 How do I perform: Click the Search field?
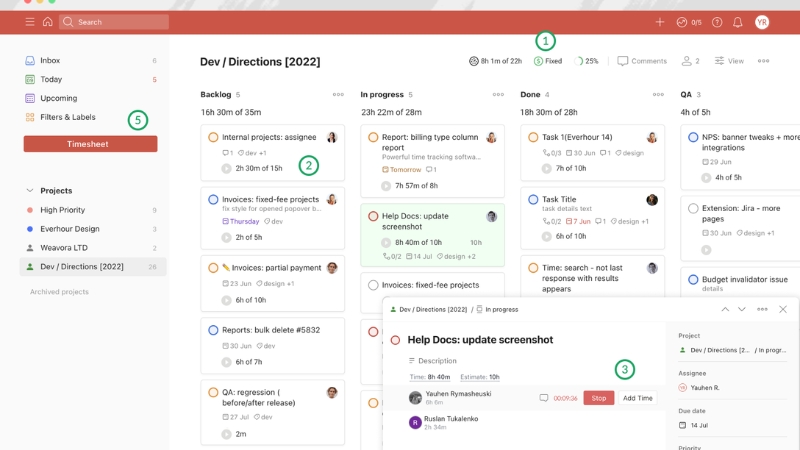point(114,22)
